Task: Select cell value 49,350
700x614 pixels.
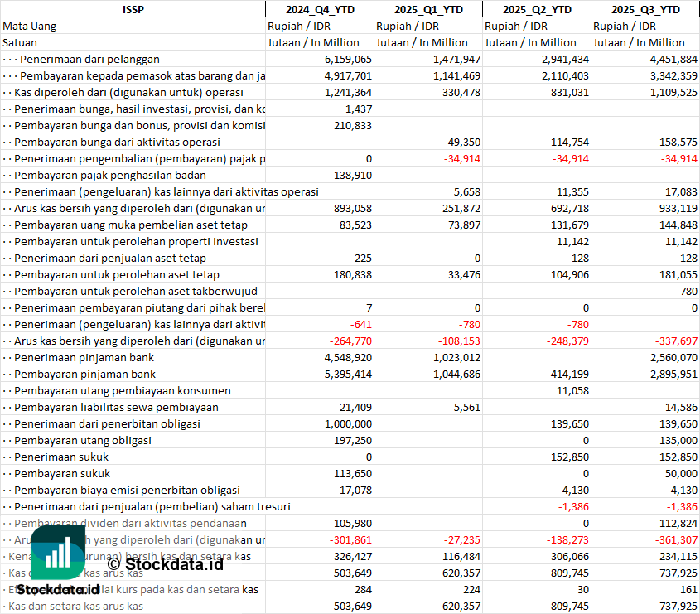Action: [464, 142]
